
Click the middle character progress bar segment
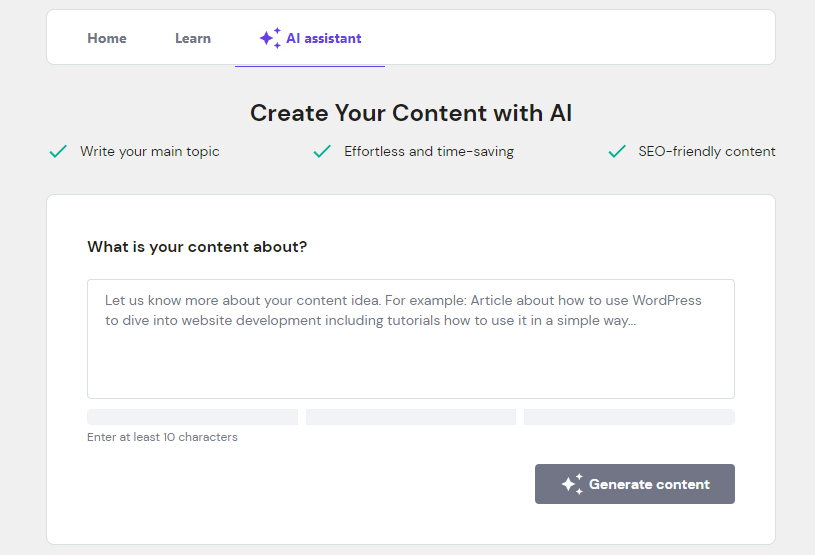[410, 417]
